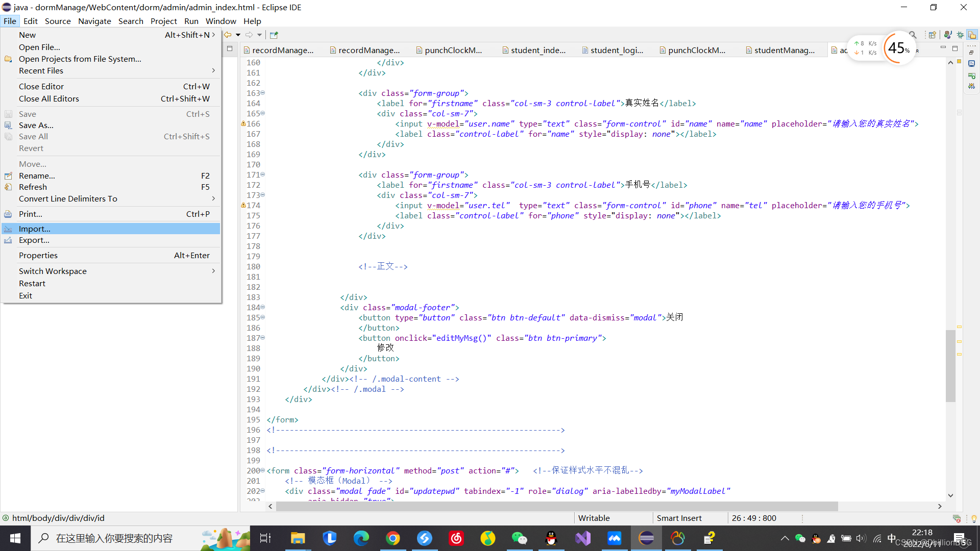This screenshot has width=980, height=551.
Task: Click the scroll-up arrow of the editor
Action: pyautogui.click(x=950, y=63)
